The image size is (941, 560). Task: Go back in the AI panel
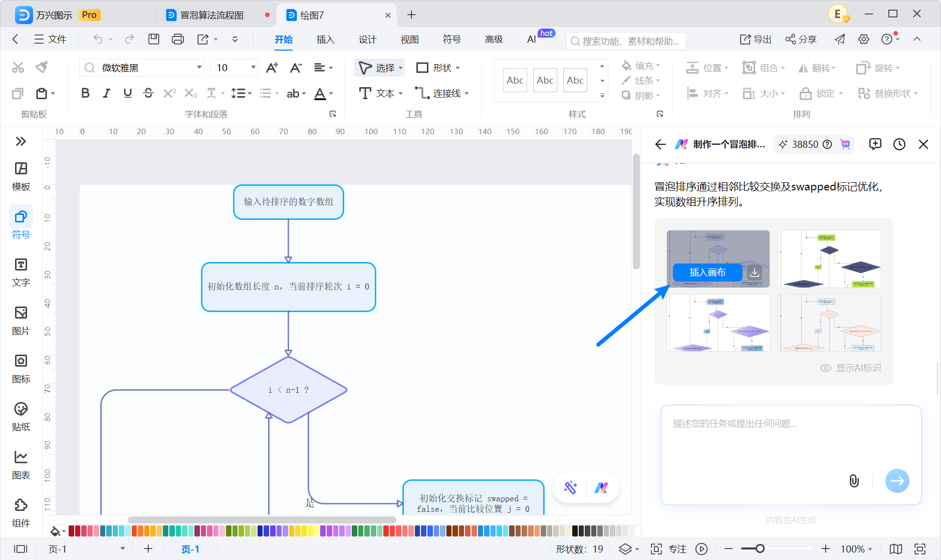pyautogui.click(x=660, y=144)
